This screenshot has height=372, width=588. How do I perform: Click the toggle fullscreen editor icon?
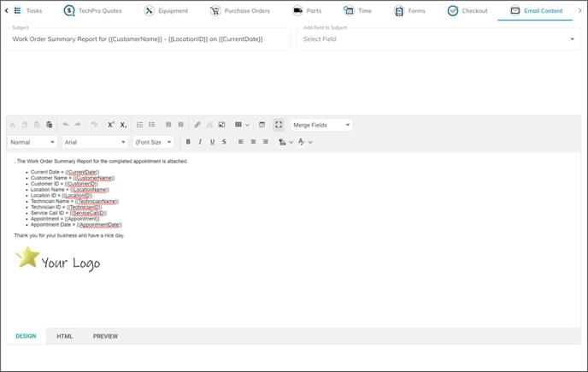tap(279, 125)
